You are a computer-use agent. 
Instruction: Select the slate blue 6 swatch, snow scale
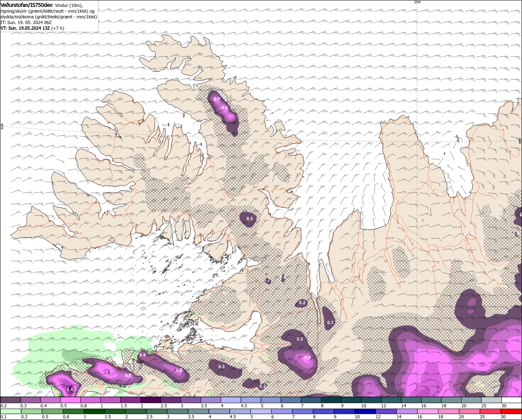(291, 400)
